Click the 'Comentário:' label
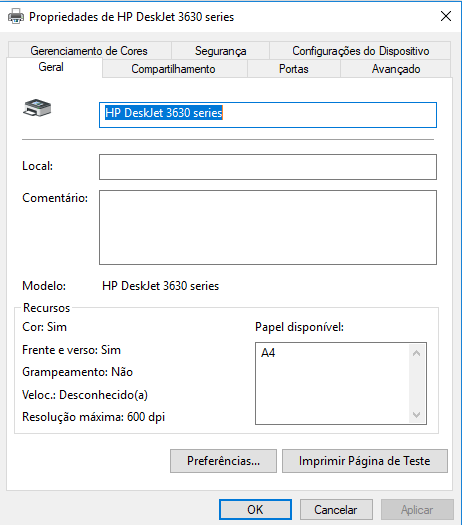The image size is (462, 525). point(55,198)
